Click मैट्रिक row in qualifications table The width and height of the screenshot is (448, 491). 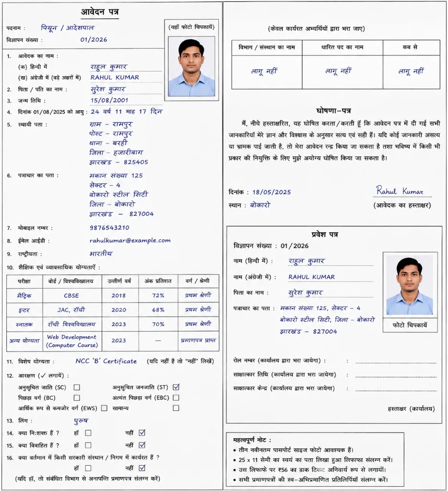(113, 295)
